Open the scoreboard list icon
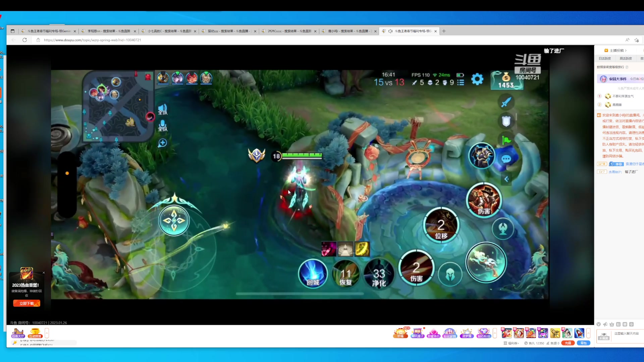The width and height of the screenshot is (644, 362). pyautogui.click(x=461, y=82)
